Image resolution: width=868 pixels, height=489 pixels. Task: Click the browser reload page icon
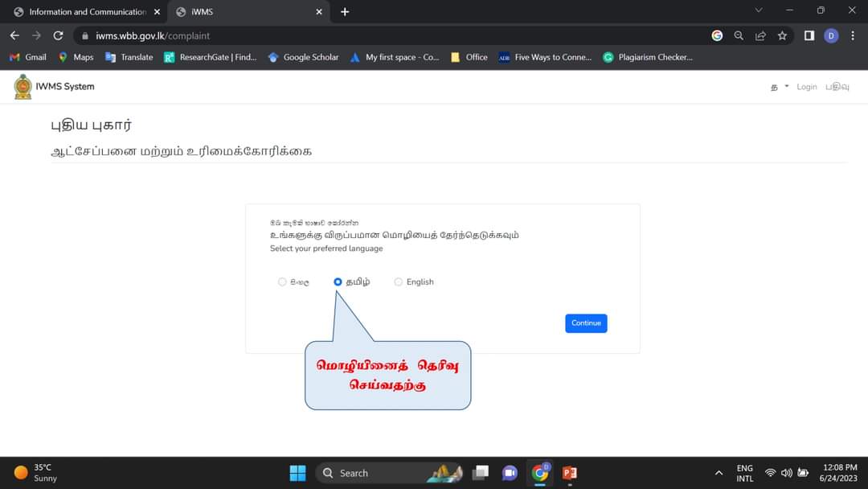coord(58,35)
